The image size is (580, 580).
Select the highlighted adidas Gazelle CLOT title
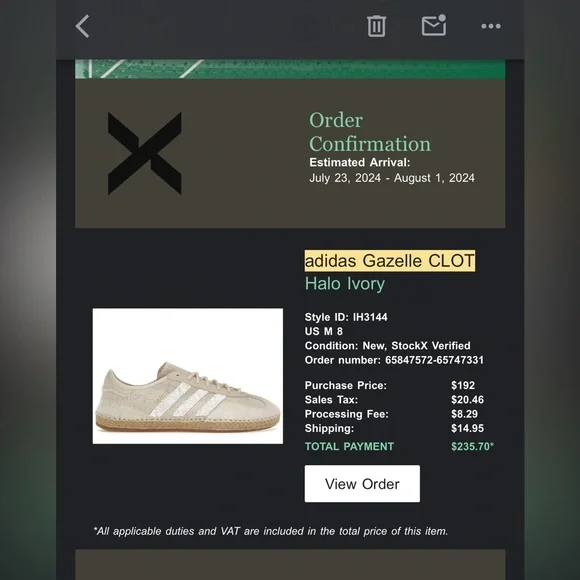coord(390,260)
